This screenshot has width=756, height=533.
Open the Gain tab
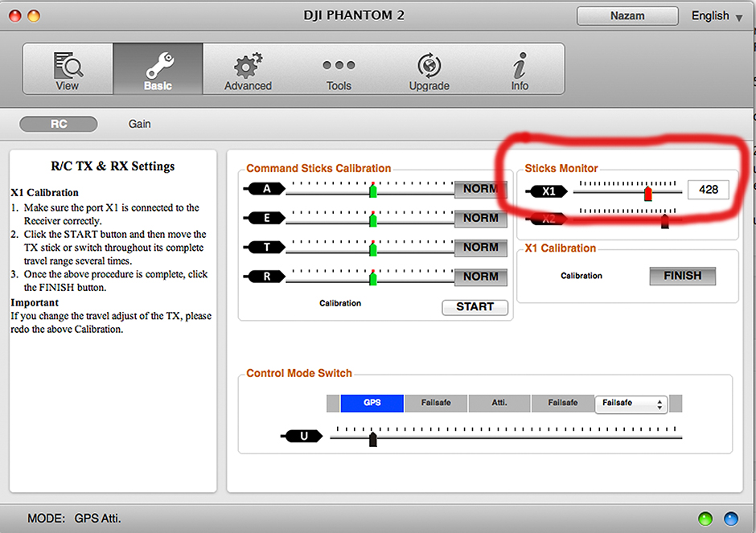[139, 123]
